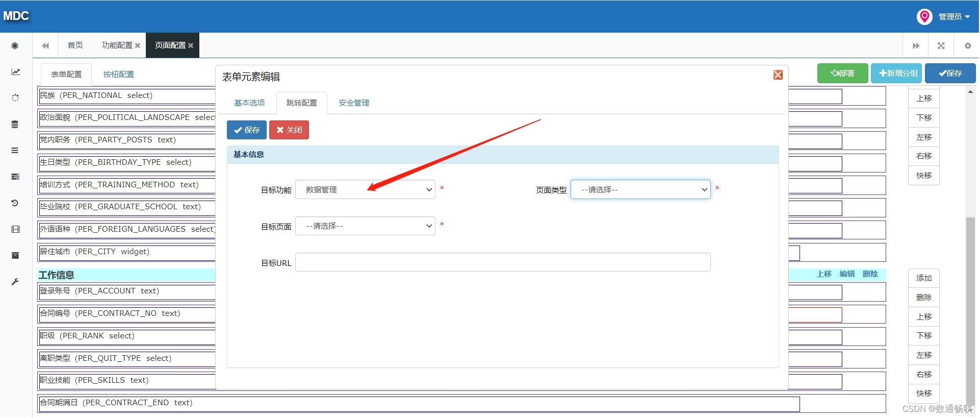This screenshot has height=418, width=980.
Task: Close the 表单元素编辑 dialog with red X
Action: pyautogui.click(x=778, y=75)
